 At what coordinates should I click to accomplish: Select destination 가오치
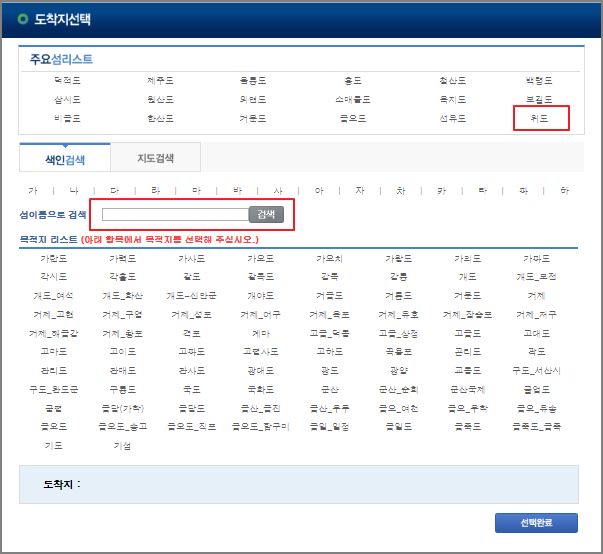point(330,259)
